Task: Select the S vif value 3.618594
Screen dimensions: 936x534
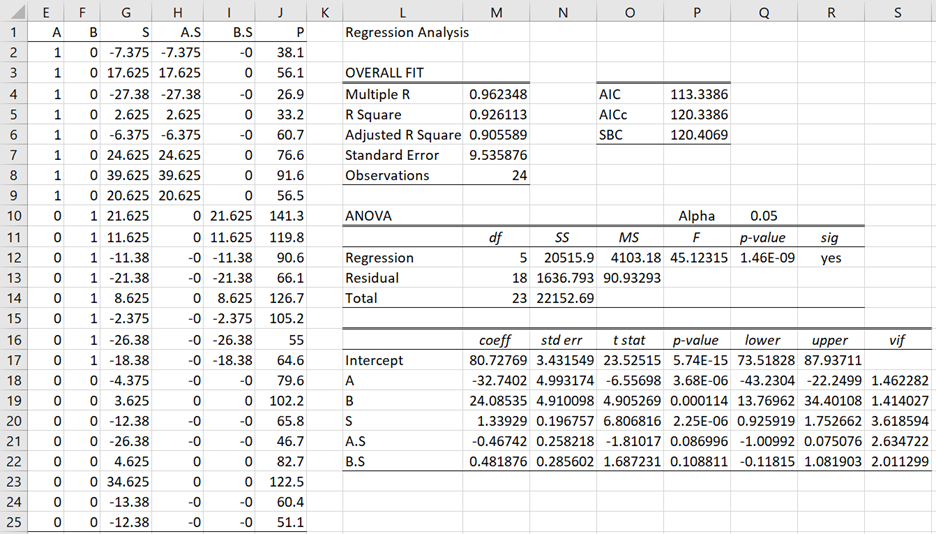Action: point(900,421)
